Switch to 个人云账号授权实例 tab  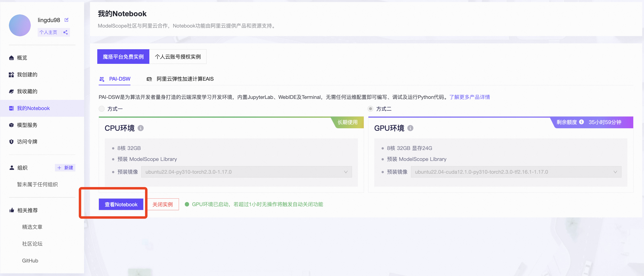pos(178,57)
